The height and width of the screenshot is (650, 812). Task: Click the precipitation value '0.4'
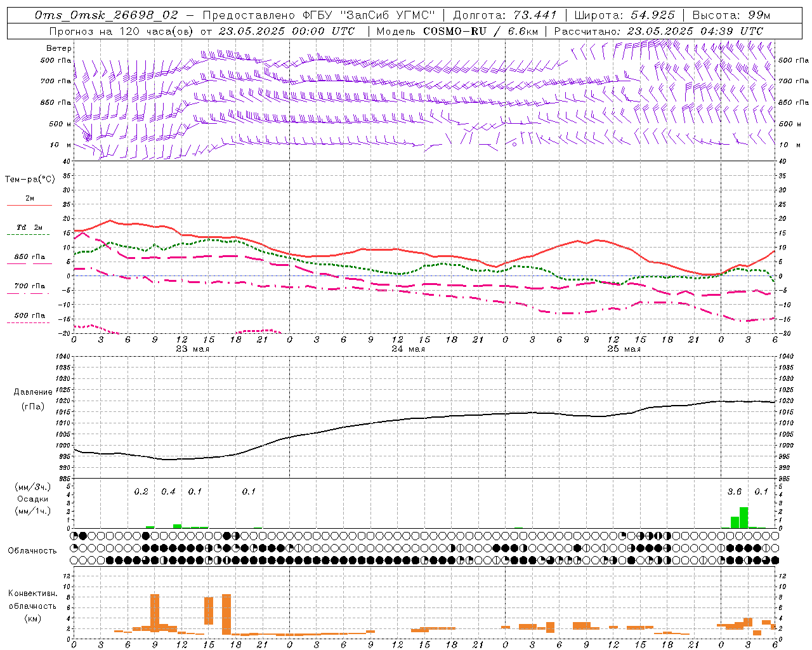(168, 492)
